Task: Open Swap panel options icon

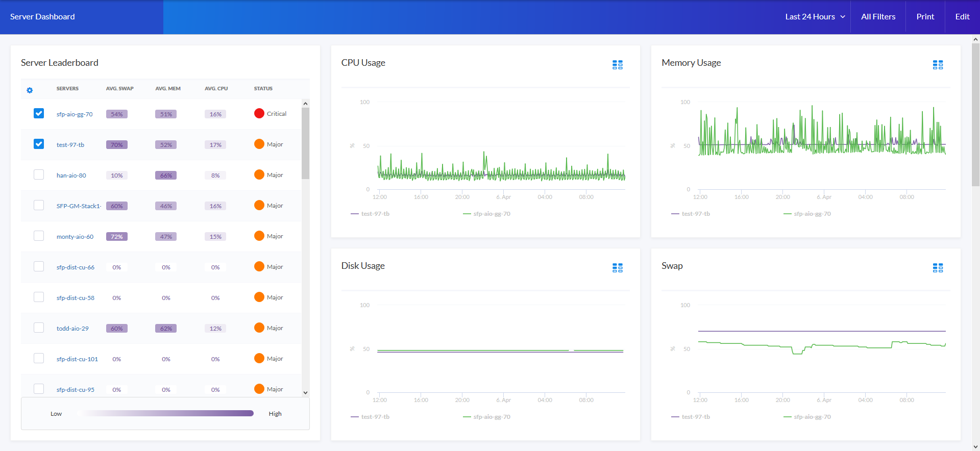Action: [938, 268]
